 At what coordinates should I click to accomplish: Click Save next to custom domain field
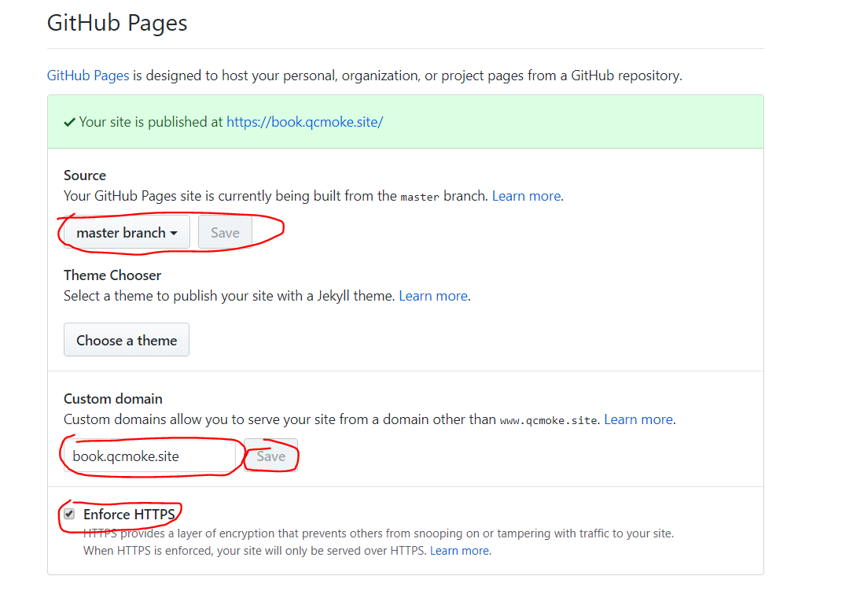[270, 456]
